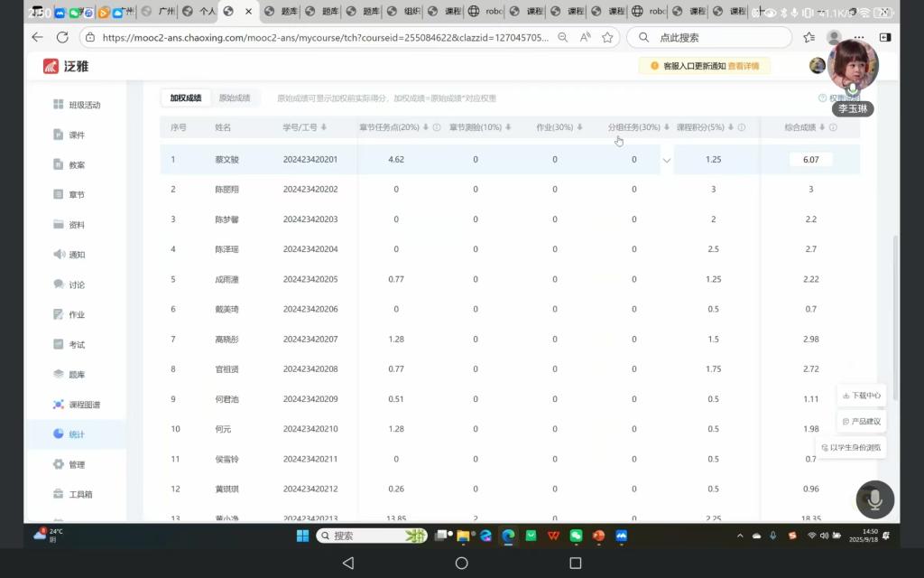Viewport: 924px width, 578px height.
Task: Expand the chevron in 蔡文骏's row
Action: (x=667, y=160)
